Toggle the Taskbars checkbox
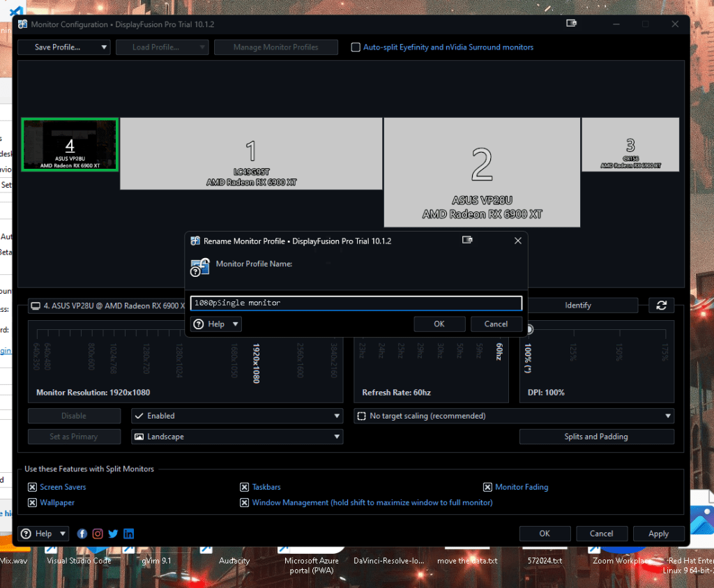This screenshot has width=714, height=588. tap(245, 488)
